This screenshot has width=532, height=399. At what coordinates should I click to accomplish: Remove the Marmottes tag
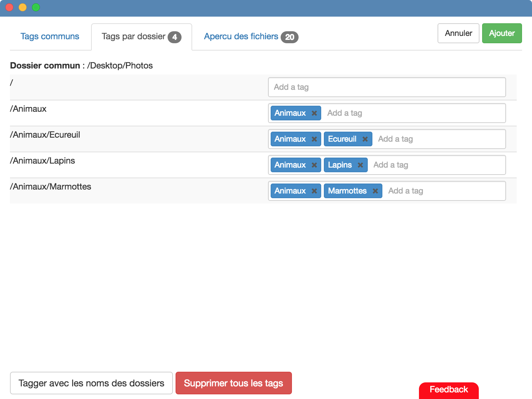point(375,191)
